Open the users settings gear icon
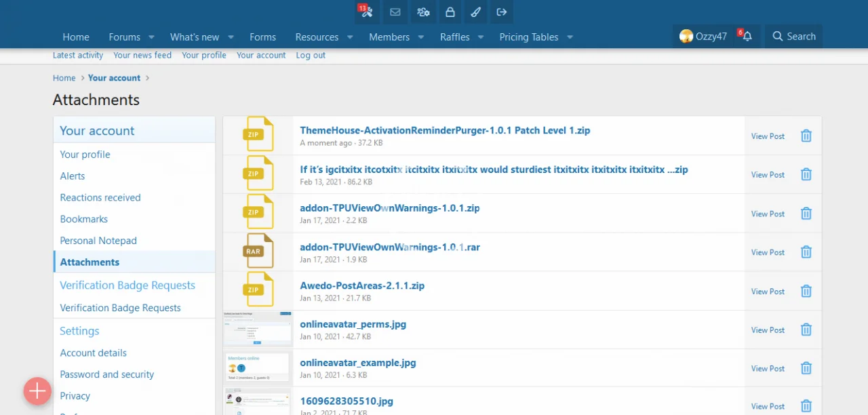The height and width of the screenshot is (415, 868). (x=423, y=12)
